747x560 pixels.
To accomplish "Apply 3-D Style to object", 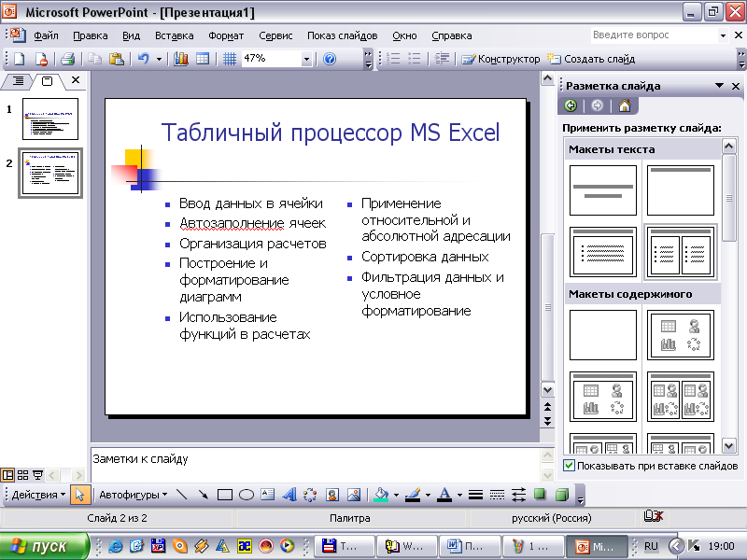I will (x=562, y=495).
